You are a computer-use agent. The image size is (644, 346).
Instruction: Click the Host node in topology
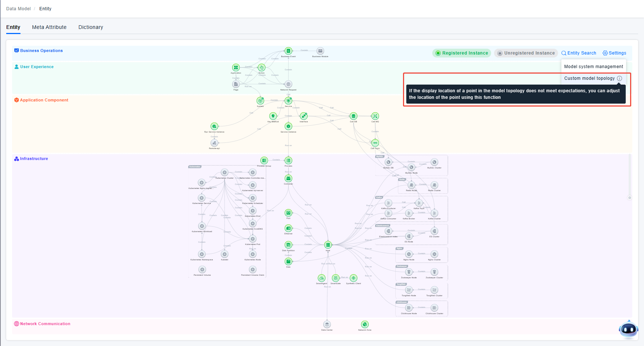(328, 245)
